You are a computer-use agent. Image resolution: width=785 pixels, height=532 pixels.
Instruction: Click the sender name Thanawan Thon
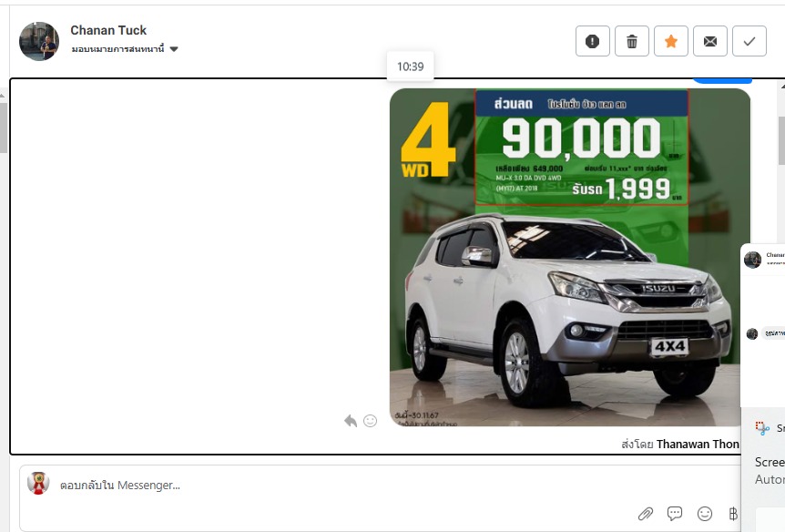click(698, 444)
